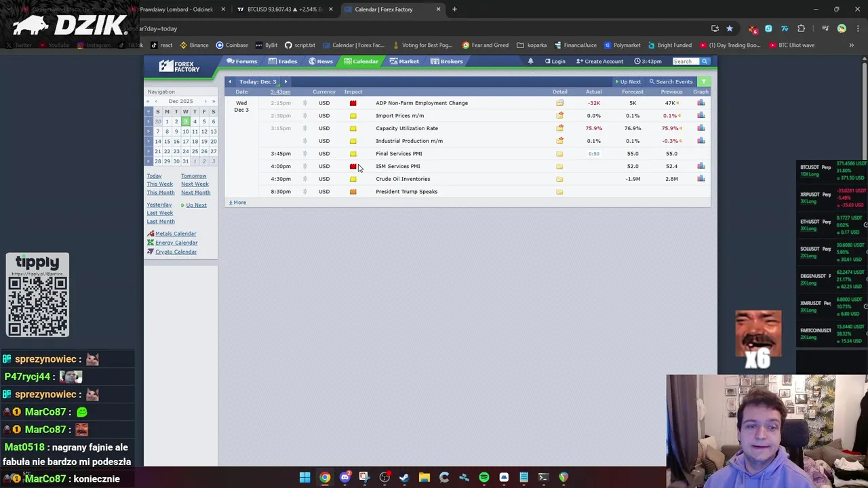Open File Explorer from the taskbar

tap(424, 477)
